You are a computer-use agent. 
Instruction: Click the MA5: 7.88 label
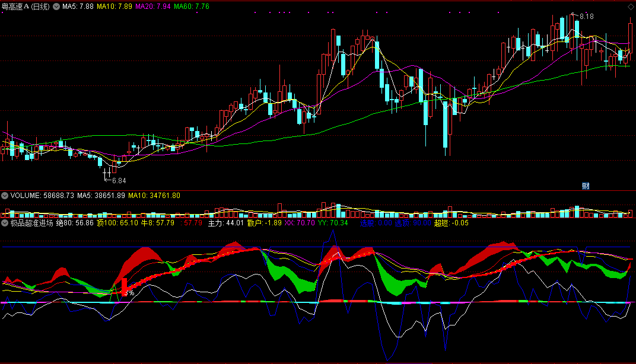click(x=78, y=7)
